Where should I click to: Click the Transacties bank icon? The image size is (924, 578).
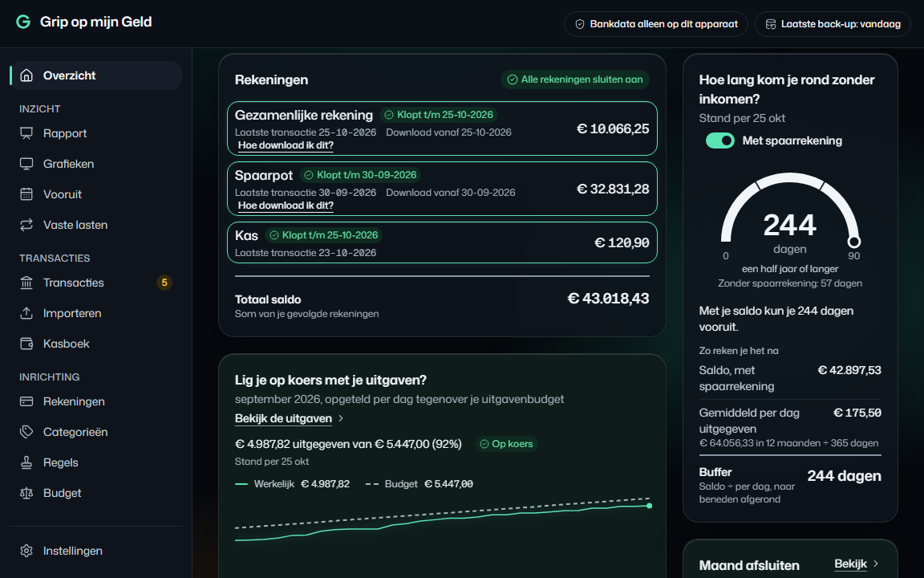[26, 283]
